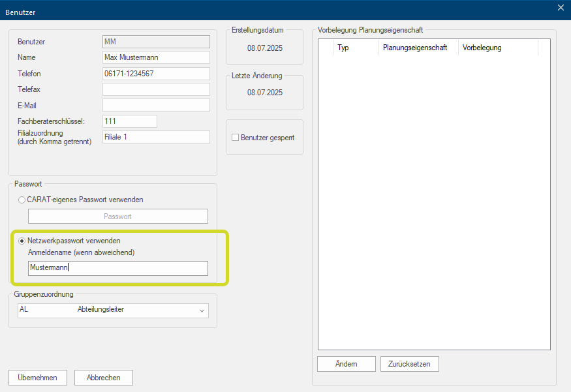
Task: Select CARAT-eigenes Passwort verwenden radio option
Action: click(23, 200)
